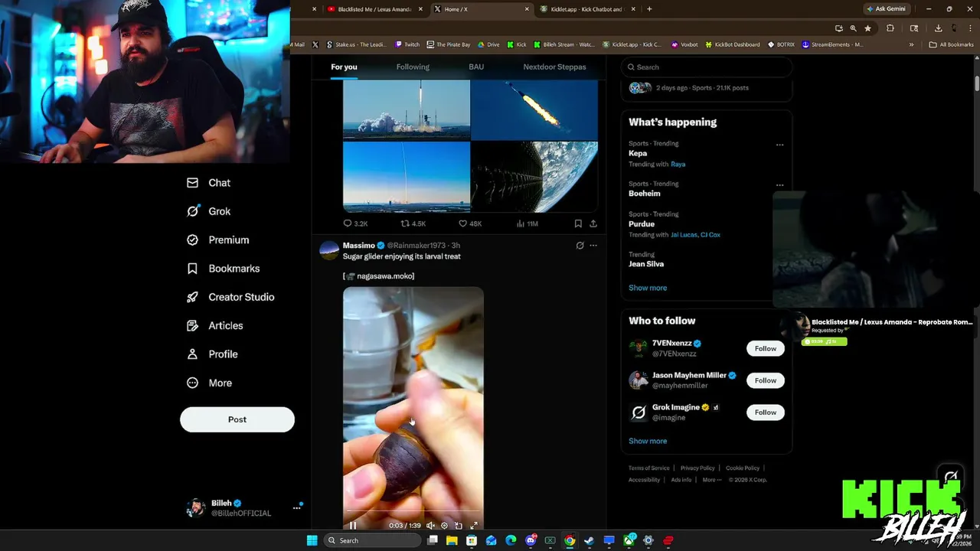Bookmark this page with the star icon

[867, 28]
